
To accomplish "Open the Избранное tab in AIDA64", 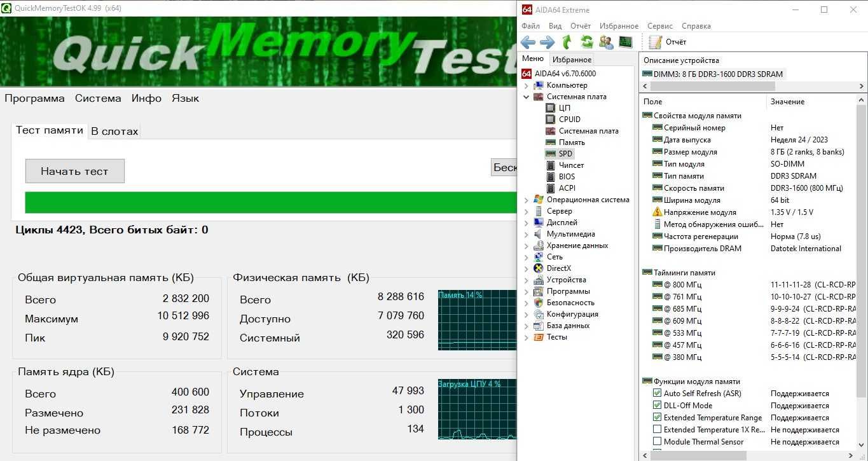I will 572,59.
